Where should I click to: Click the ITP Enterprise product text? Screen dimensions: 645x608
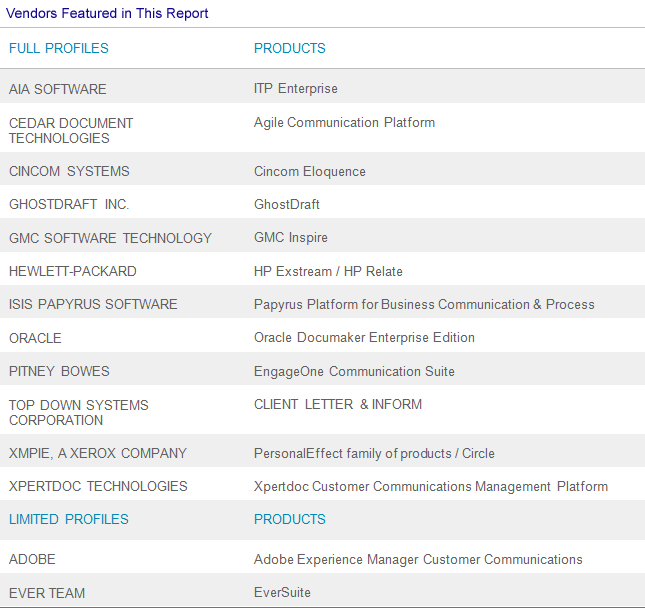(296, 88)
